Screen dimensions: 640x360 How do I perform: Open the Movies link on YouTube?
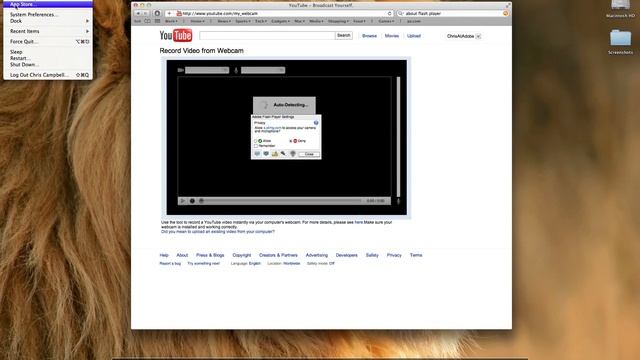pos(392,36)
